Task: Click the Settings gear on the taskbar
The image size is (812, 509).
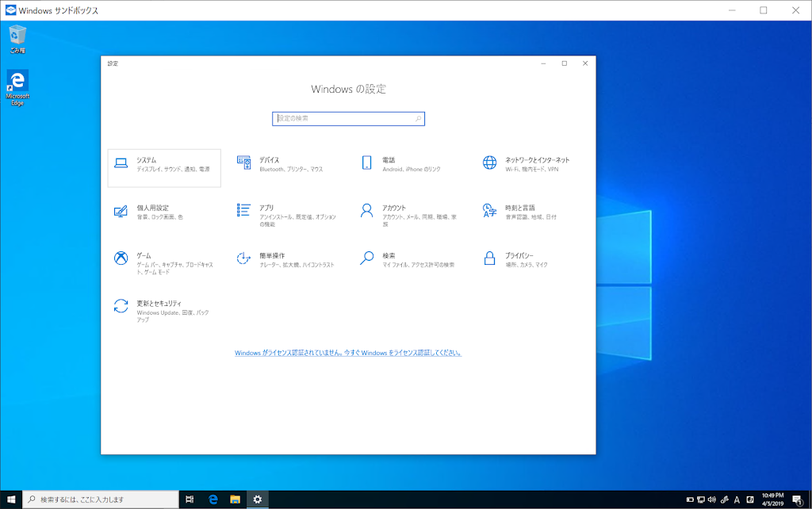Action: click(258, 499)
